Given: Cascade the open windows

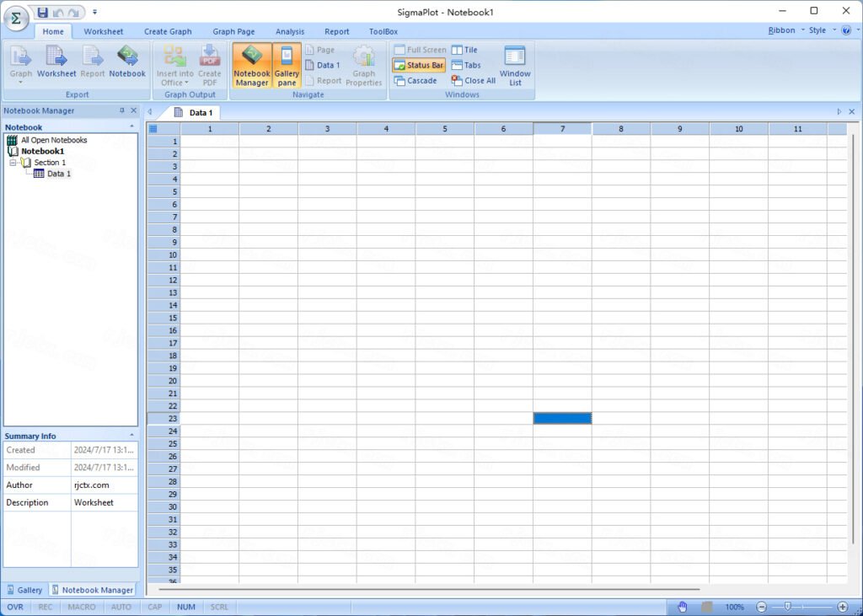Looking at the screenshot, I should (415, 80).
